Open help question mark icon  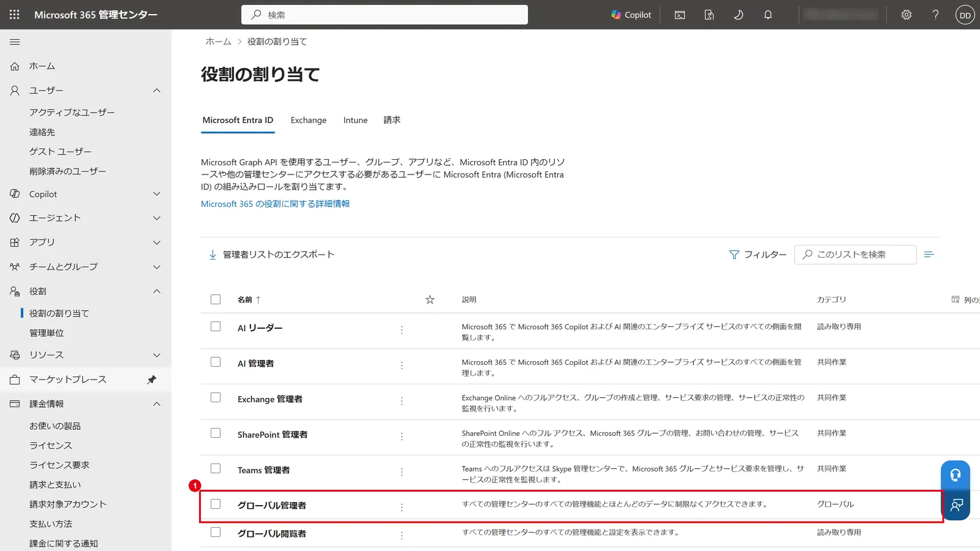point(935,15)
